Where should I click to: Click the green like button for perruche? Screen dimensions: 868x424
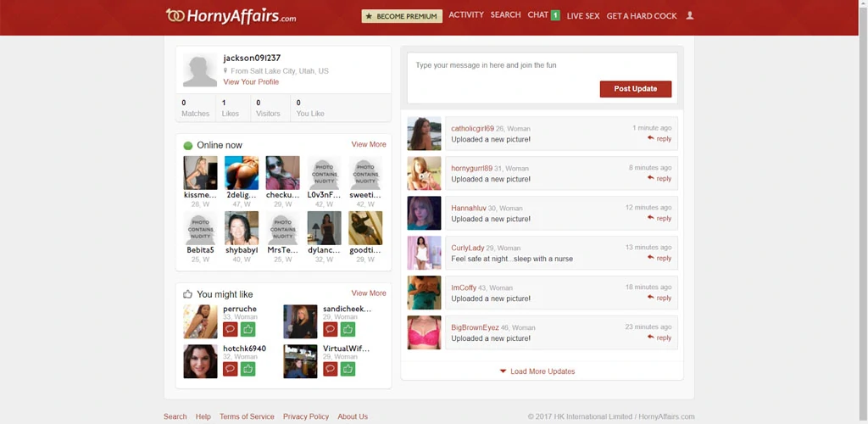248,329
